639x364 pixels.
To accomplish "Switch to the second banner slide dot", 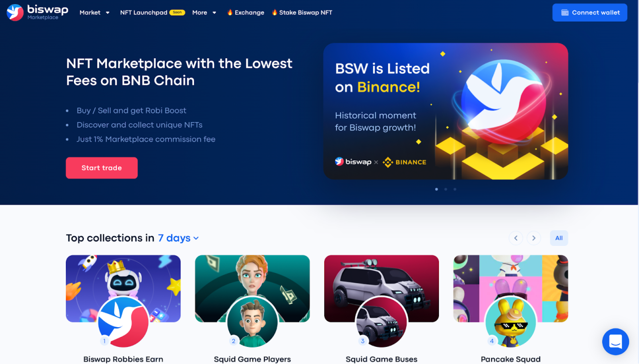I will [445, 190].
